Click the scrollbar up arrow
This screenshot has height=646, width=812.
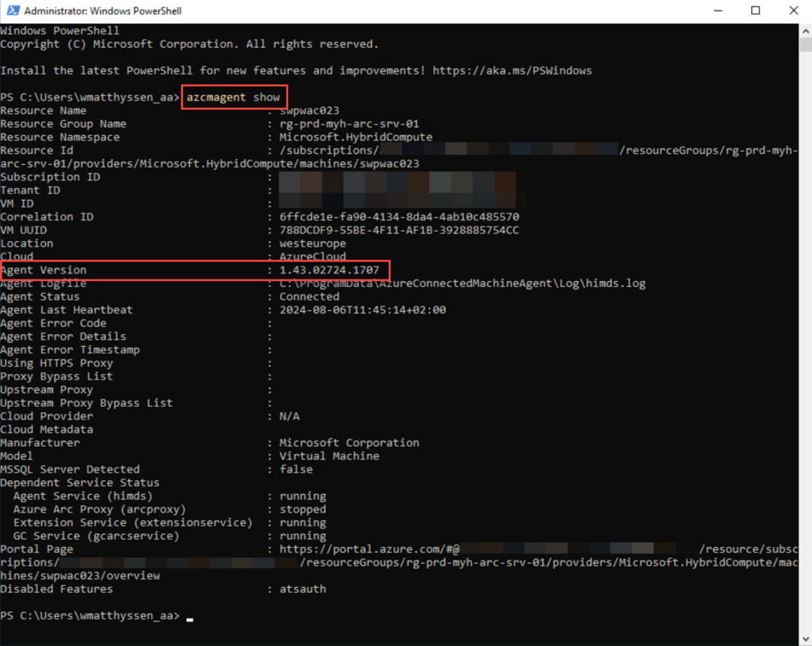click(x=804, y=29)
